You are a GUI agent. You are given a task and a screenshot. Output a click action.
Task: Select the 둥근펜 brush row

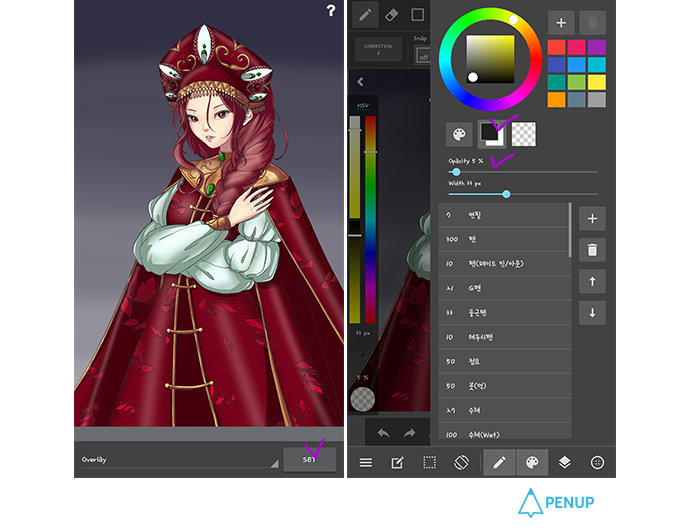tap(505, 313)
